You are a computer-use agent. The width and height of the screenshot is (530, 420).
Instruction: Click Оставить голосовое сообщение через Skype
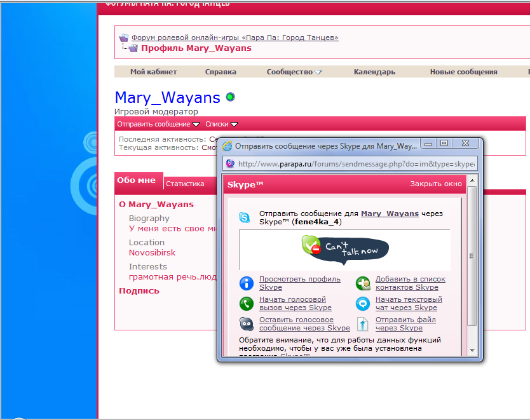(x=304, y=323)
